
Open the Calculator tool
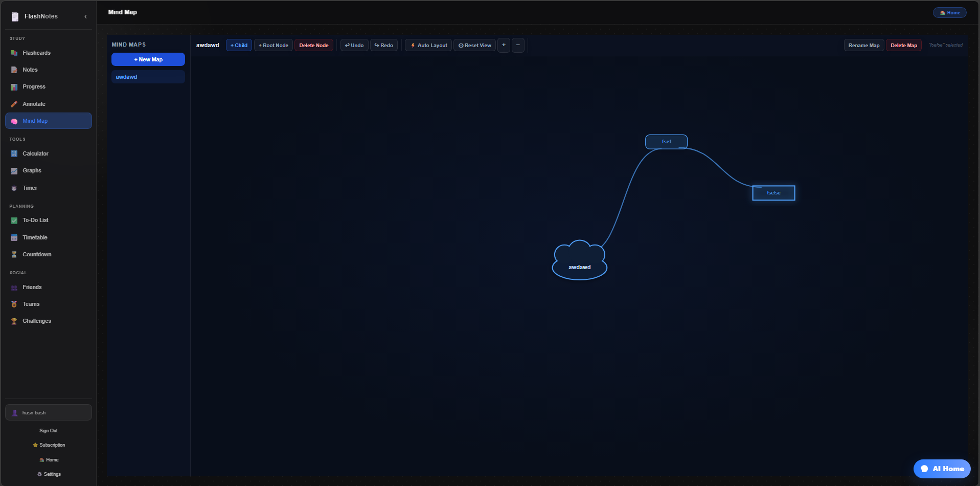35,153
